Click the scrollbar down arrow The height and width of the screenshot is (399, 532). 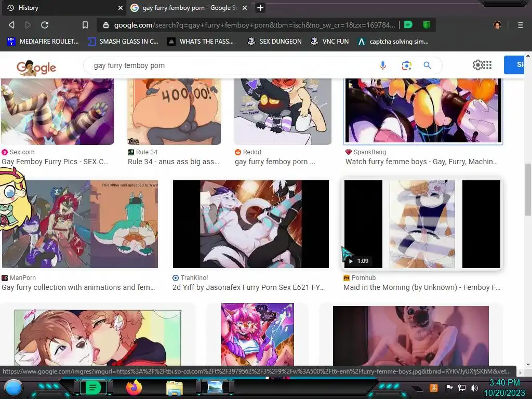tap(528, 365)
